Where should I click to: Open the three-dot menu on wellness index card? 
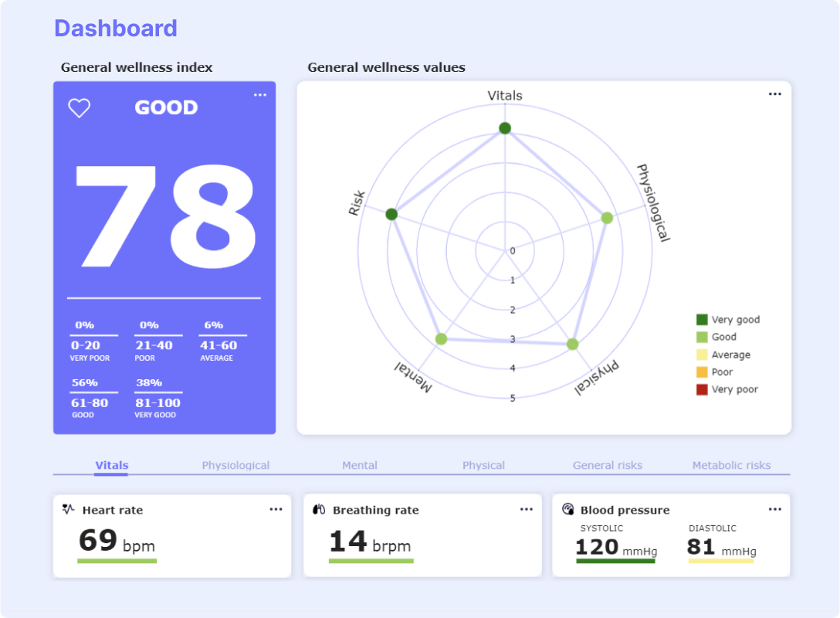[260, 95]
